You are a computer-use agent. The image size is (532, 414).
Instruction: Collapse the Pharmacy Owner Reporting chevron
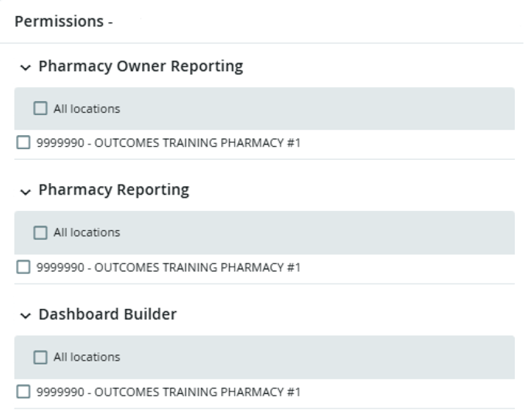click(x=27, y=67)
